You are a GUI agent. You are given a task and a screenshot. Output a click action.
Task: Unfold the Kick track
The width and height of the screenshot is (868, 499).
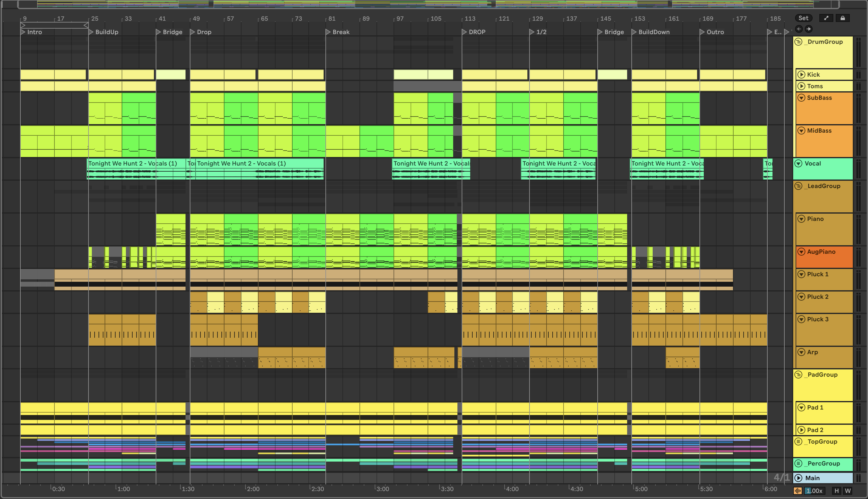[801, 75]
